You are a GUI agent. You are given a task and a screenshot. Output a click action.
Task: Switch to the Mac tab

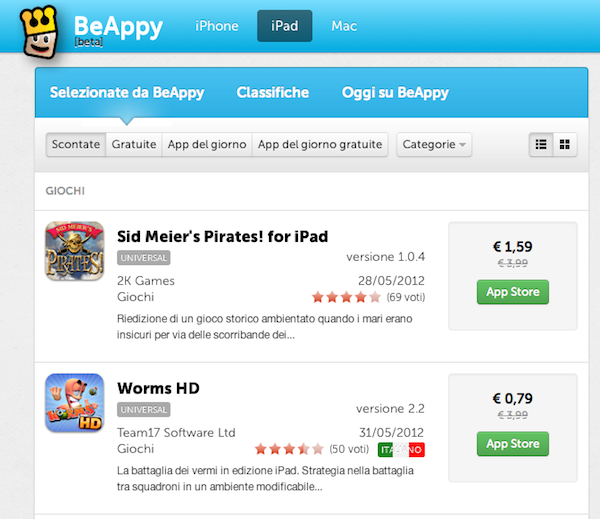pos(344,26)
